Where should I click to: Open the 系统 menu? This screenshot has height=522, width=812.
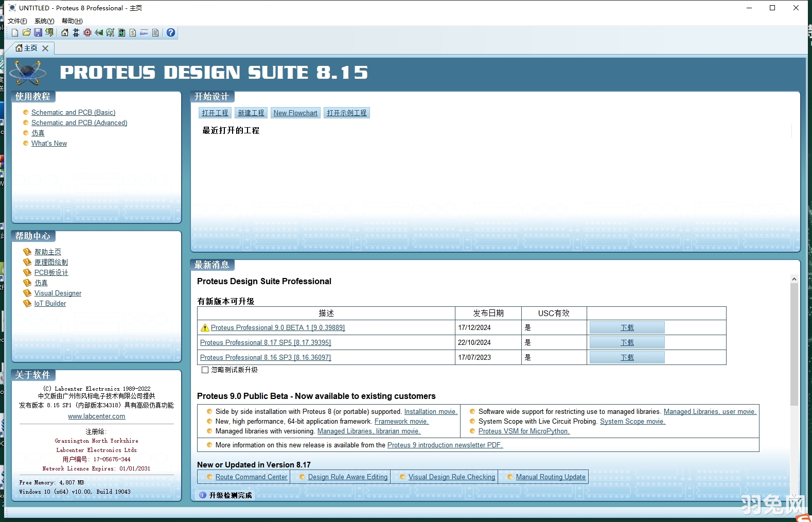pyautogui.click(x=44, y=21)
